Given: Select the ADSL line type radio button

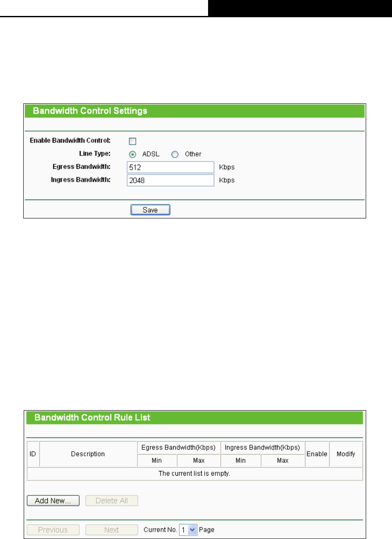Looking at the screenshot, I should [x=133, y=154].
